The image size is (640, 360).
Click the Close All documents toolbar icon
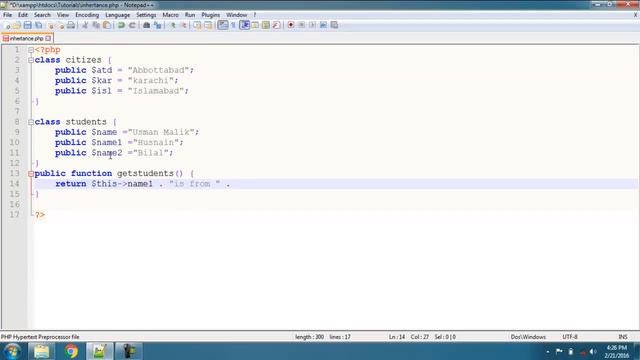click(60, 25)
